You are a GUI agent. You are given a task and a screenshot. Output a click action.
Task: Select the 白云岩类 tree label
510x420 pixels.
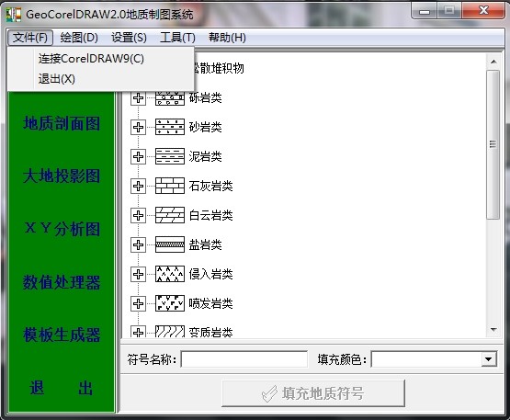tap(211, 215)
